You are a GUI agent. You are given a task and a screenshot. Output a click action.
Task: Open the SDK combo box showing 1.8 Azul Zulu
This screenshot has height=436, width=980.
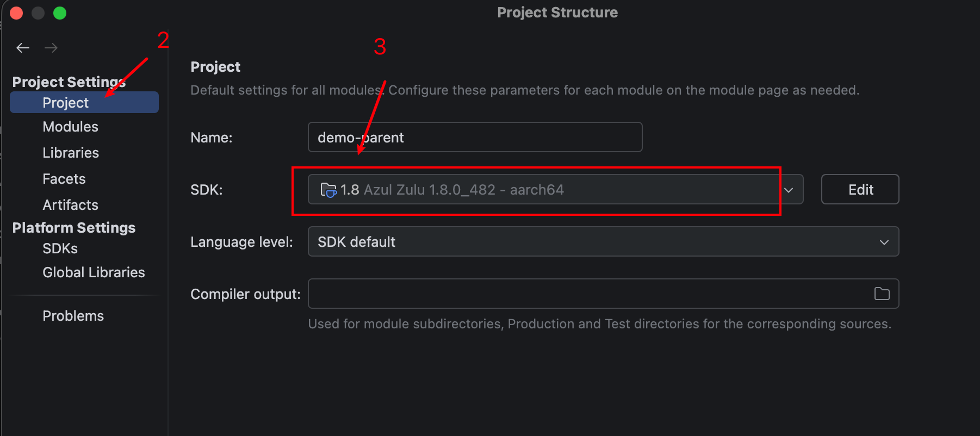555,189
